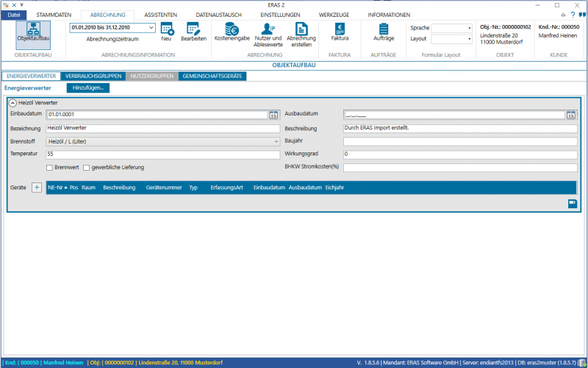The height and width of the screenshot is (368, 588).
Task: Click the Hinzufügen... button
Action: 88,88
